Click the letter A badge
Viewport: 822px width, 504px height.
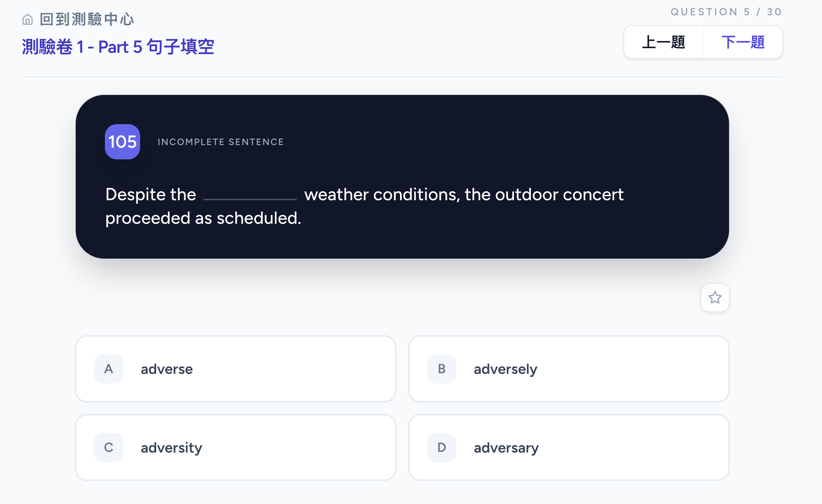click(109, 369)
